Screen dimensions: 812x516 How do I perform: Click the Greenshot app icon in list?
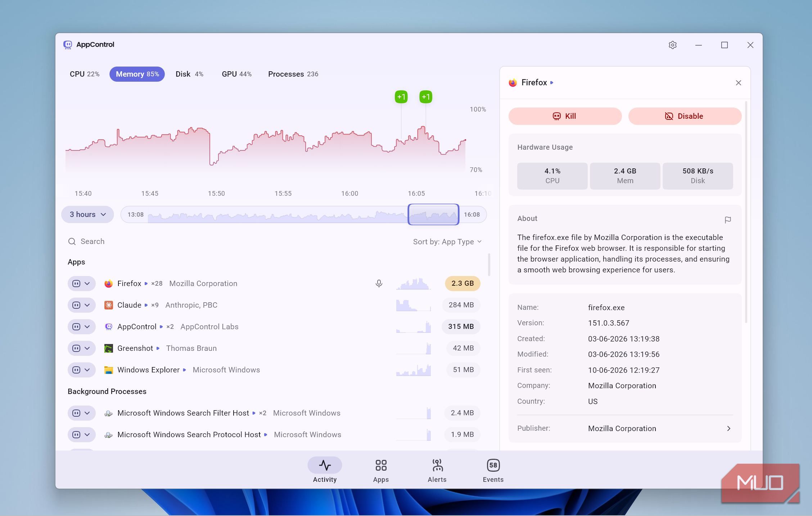pyautogui.click(x=108, y=348)
